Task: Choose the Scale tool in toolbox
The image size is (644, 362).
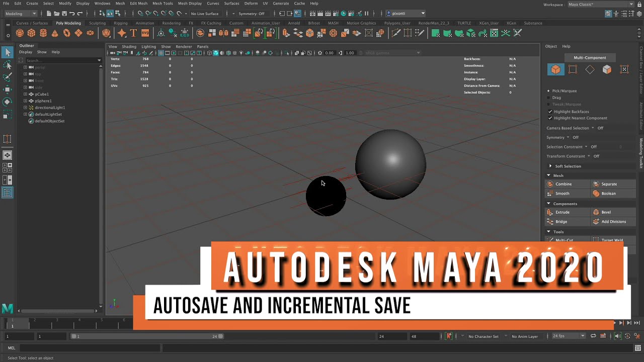Action: [8, 115]
